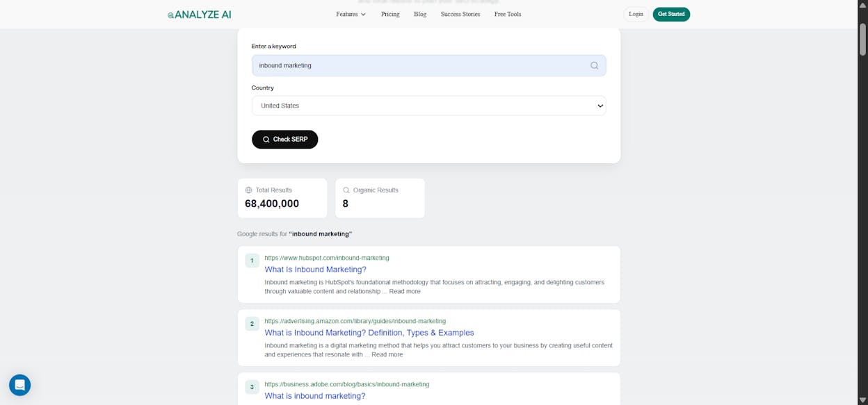Click the Get Started button
This screenshot has height=405, width=868.
coord(671,14)
